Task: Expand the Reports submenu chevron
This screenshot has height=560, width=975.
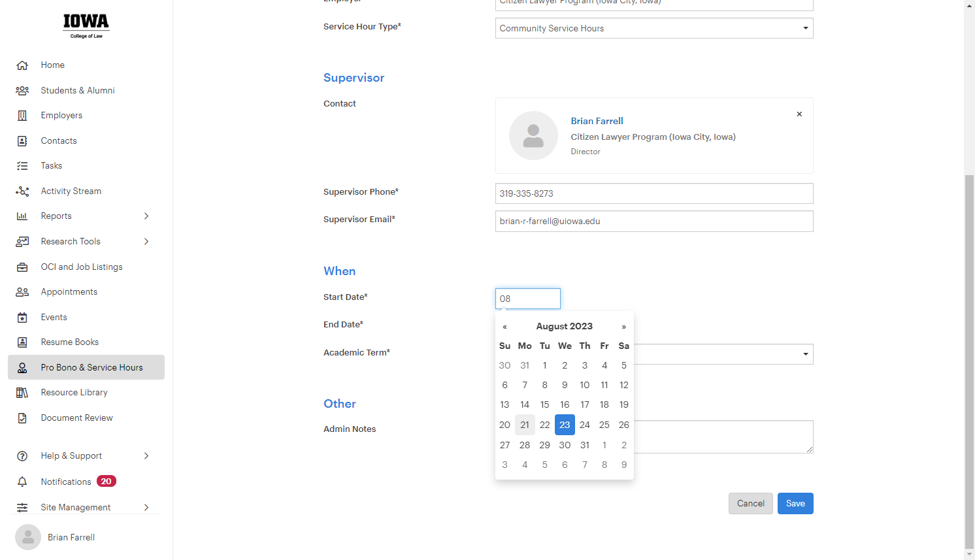Action: pos(146,216)
